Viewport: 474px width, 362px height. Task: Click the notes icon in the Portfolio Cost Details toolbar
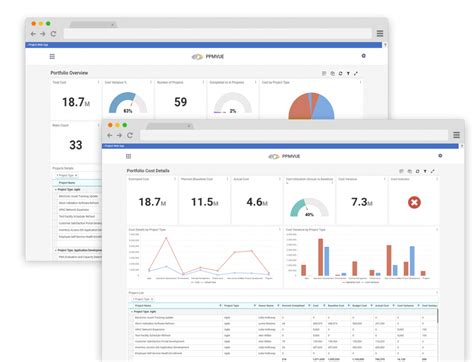pyautogui.click(x=401, y=171)
